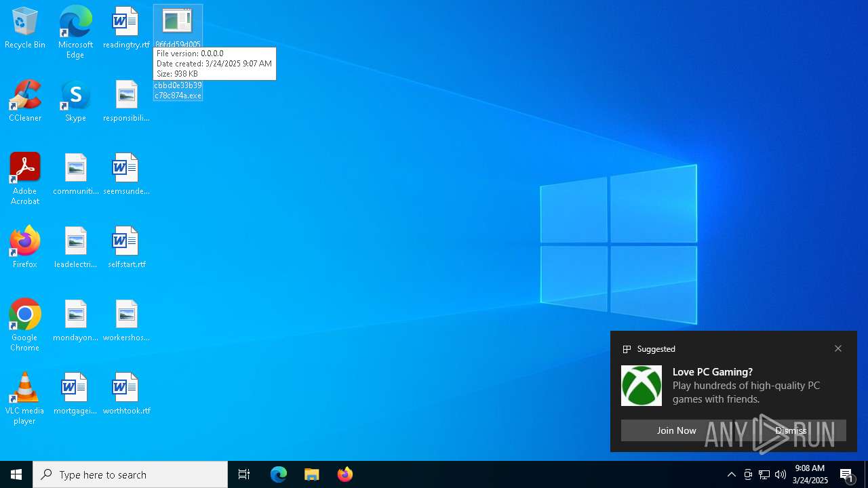Click the Show desktop sliver on taskbar
Image resolution: width=868 pixels, height=488 pixels.
coord(866,474)
